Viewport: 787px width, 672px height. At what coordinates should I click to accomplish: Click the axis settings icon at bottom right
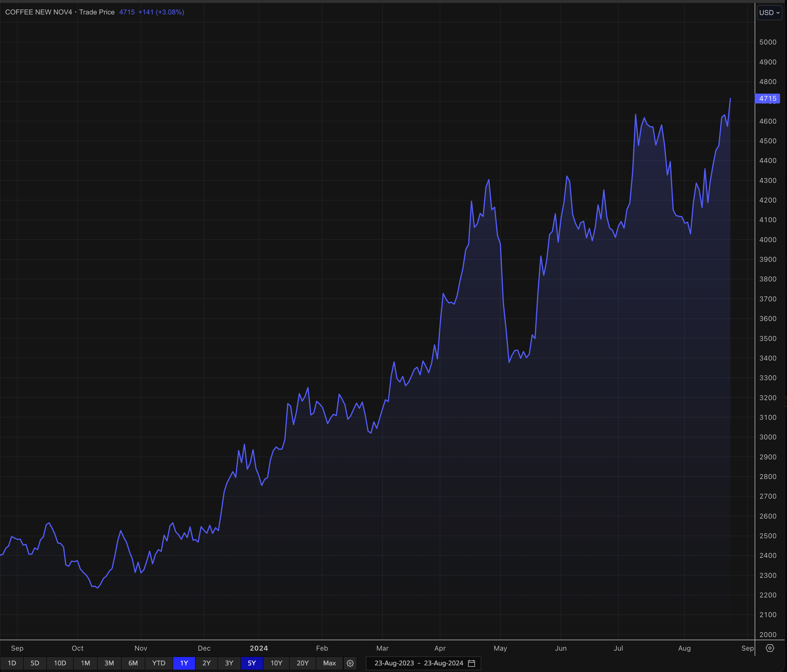tap(770, 648)
